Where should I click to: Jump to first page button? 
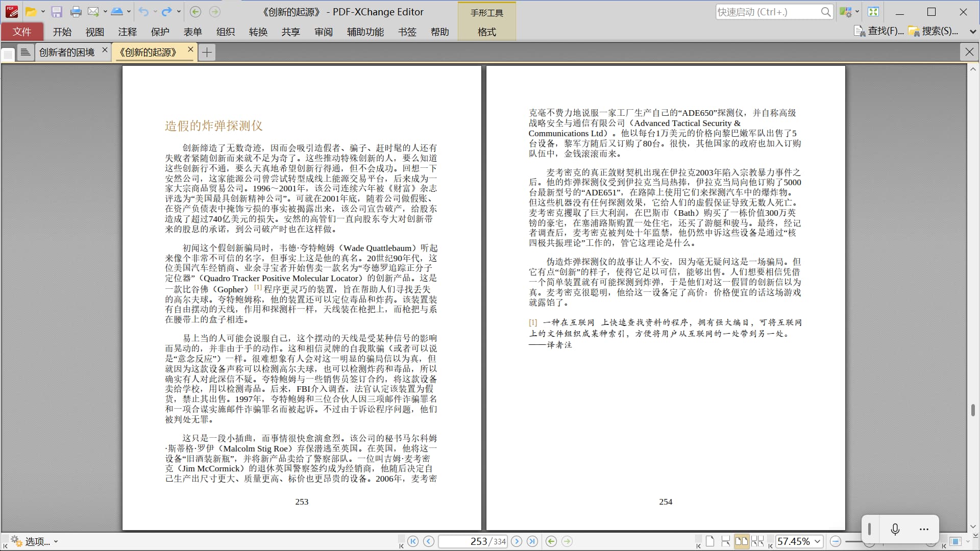tap(413, 541)
